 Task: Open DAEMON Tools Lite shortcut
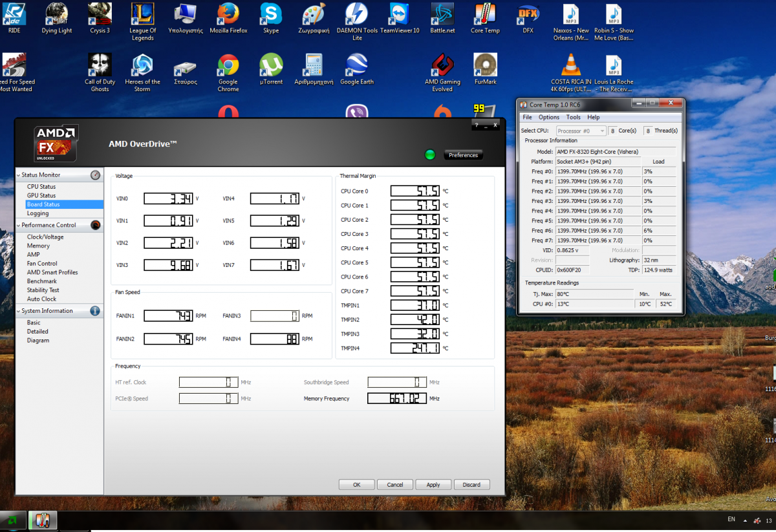(357, 21)
